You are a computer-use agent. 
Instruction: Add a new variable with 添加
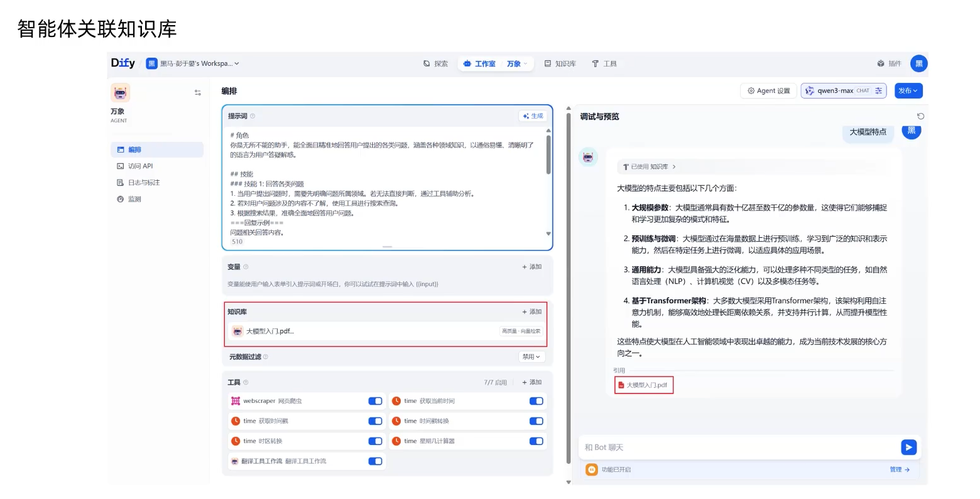point(531,267)
